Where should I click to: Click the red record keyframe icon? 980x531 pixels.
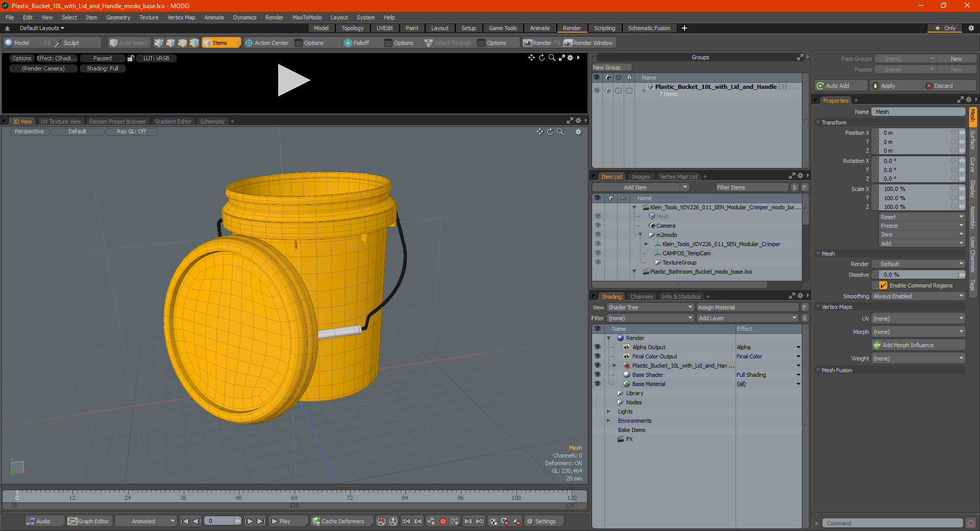[x=443, y=521]
